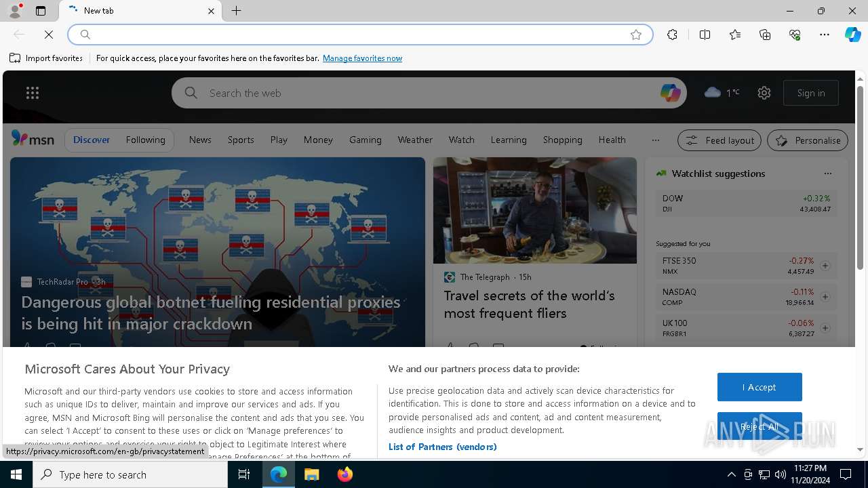Screen dimensions: 868x488
Task: Click the Personalise button
Action: [x=808, y=140]
